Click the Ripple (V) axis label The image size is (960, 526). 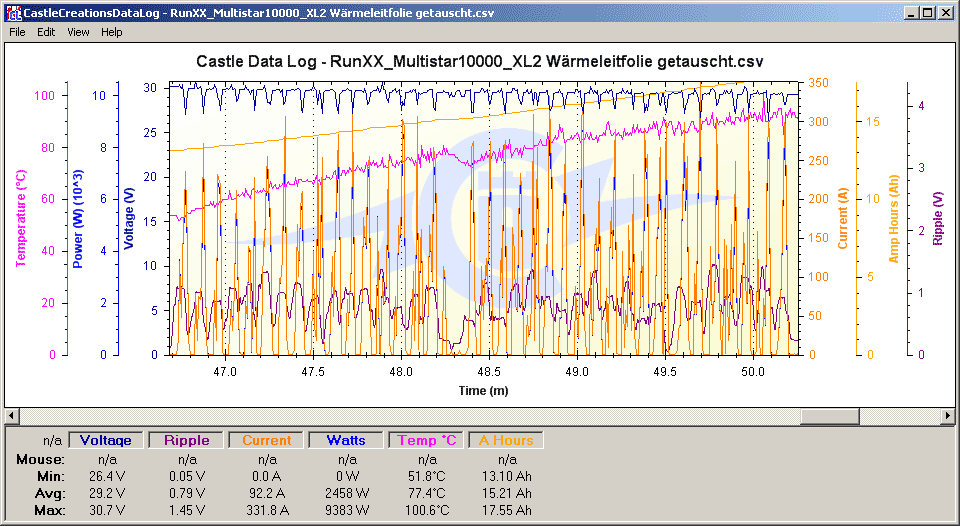(x=937, y=219)
